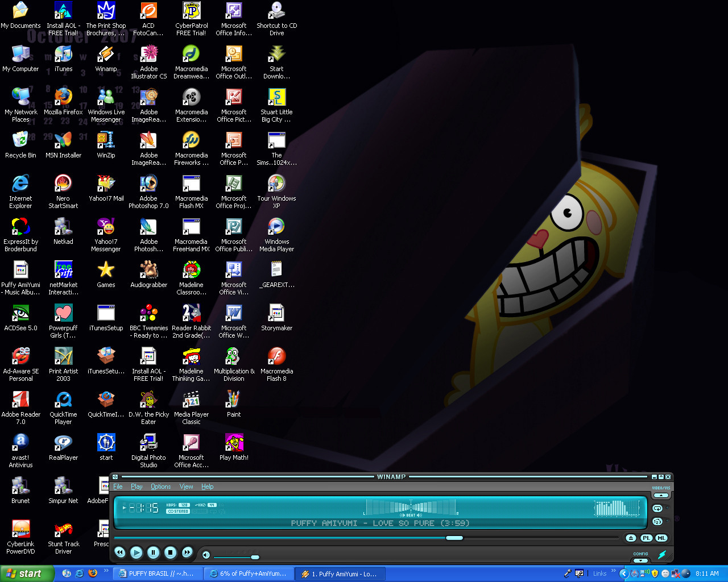Select the Stuart Little Big City icon
The height and width of the screenshot is (582, 728).
pyautogui.click(x=276, y=105)
